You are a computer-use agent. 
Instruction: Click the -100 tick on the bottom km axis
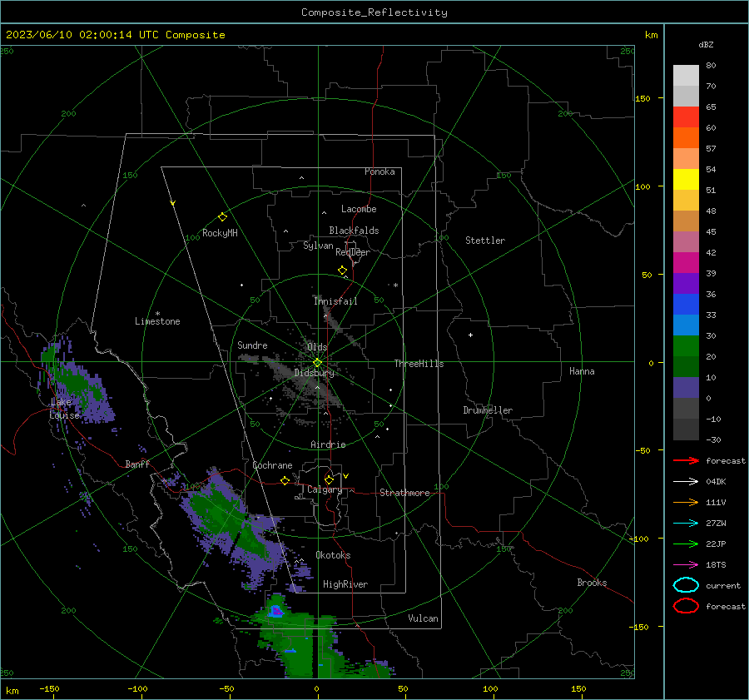(x=137, y=689)
